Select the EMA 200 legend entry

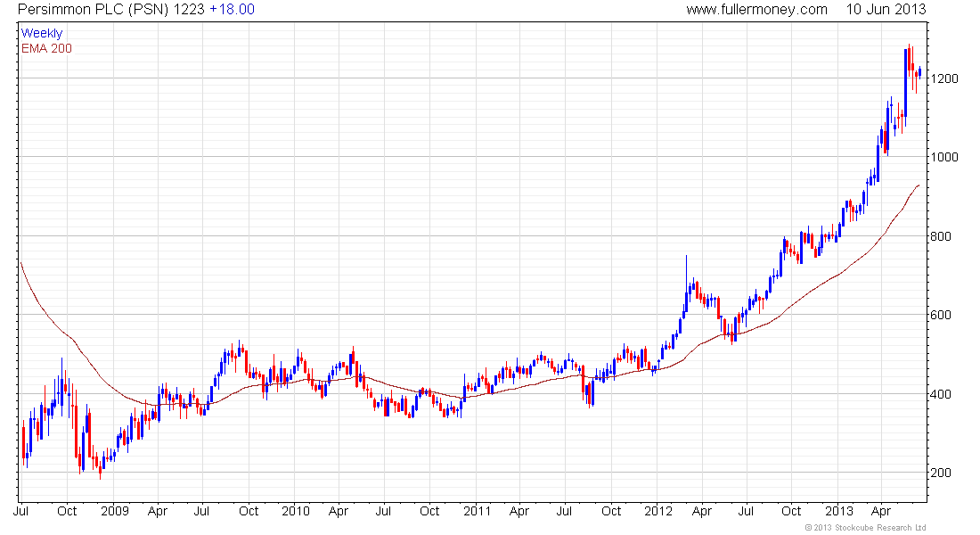coord(46,48)
